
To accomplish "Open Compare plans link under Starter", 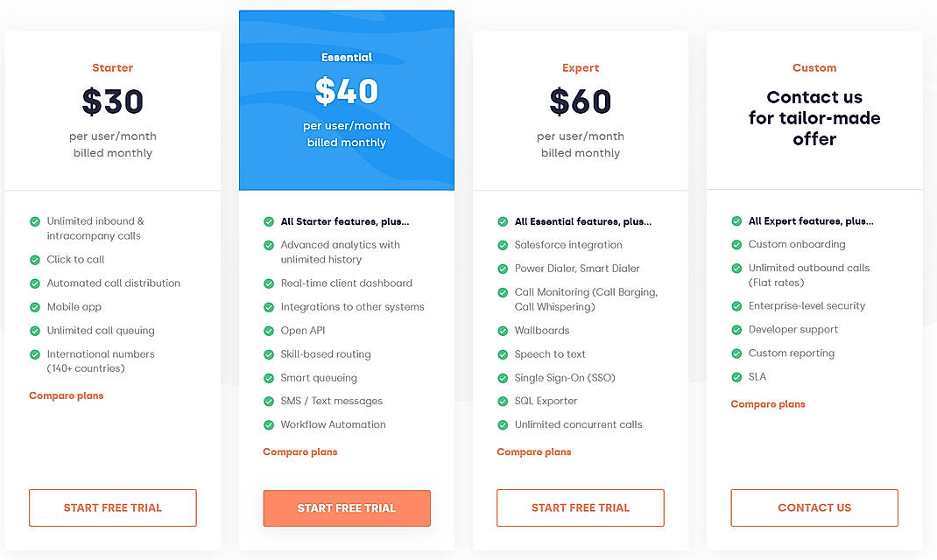I will coord(67,395).
